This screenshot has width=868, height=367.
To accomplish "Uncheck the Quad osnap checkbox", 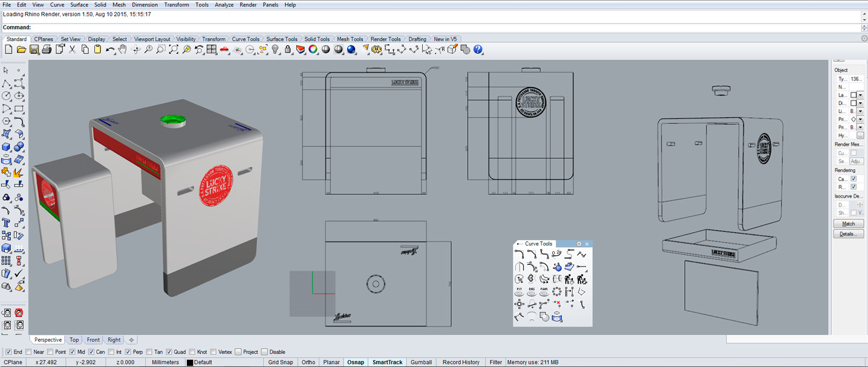I will (169, 352).
